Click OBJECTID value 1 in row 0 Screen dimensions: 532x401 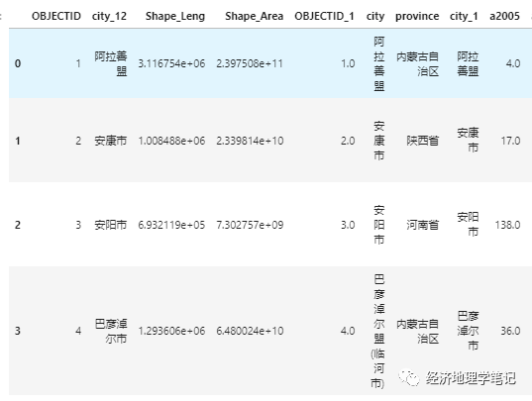point(78,63)
